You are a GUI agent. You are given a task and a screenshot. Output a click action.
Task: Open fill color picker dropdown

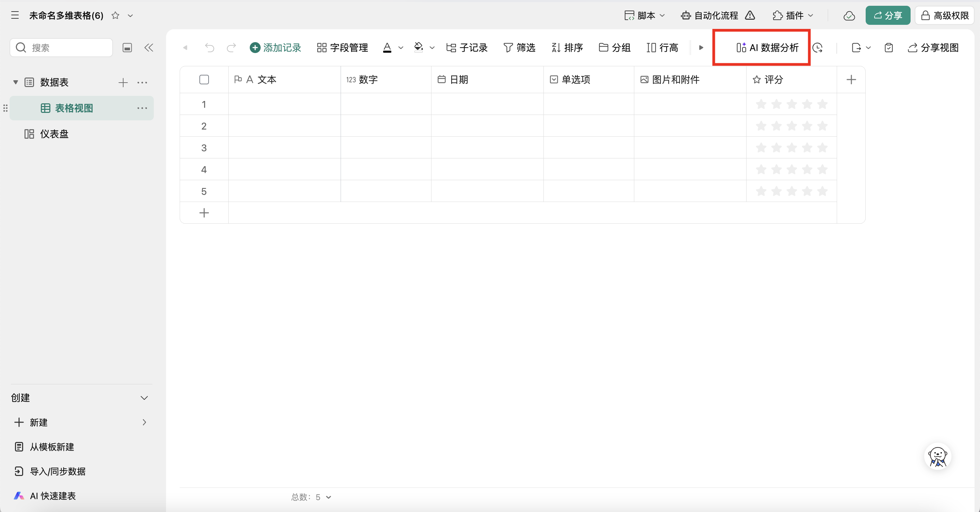click(432, 48)
